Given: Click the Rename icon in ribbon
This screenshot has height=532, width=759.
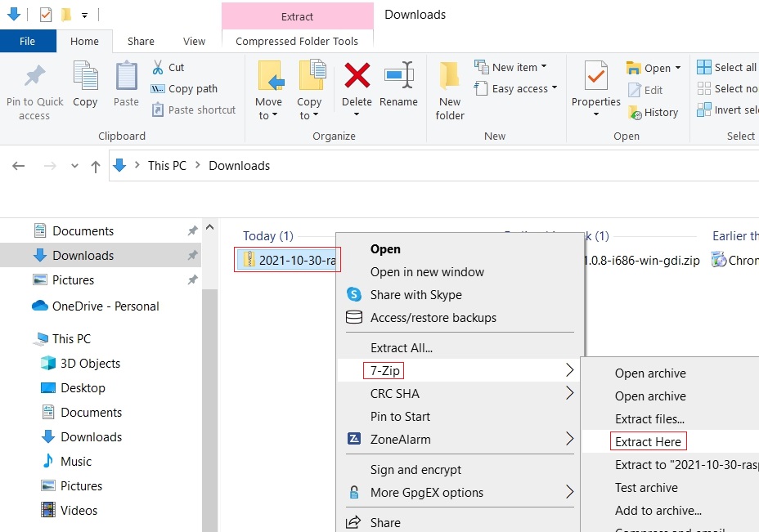Looking at the screenshot, I should click(x=398, y=76).
